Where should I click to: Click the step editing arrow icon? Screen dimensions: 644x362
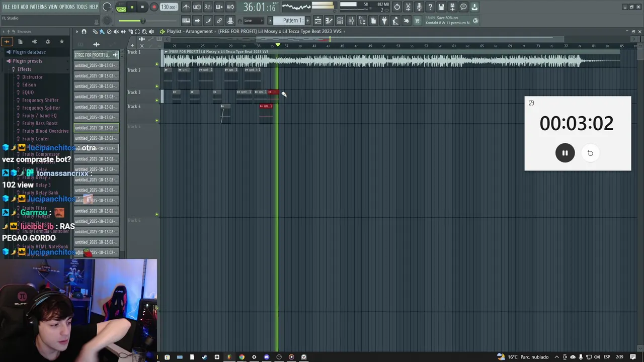[197, 21]
